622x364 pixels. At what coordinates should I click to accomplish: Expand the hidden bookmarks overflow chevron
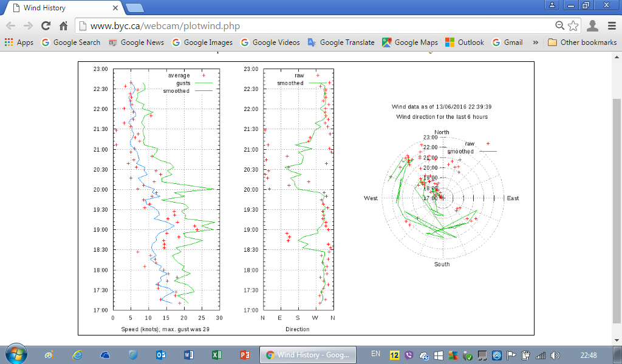(x=536, y=42)
